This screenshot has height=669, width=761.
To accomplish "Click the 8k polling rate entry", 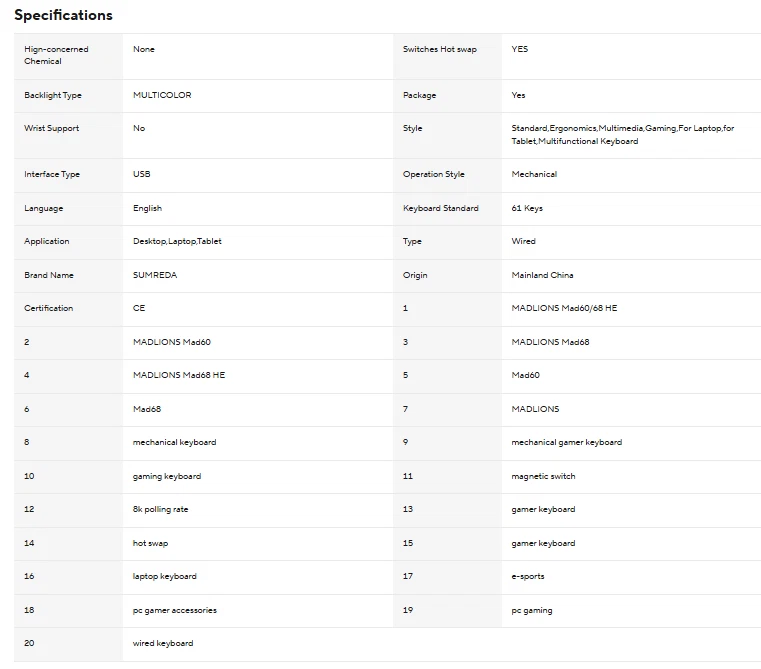I will tap(161, 509).
